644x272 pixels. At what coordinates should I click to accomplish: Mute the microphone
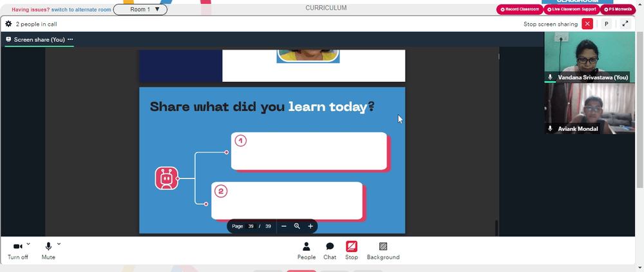[x=48, y=251]
